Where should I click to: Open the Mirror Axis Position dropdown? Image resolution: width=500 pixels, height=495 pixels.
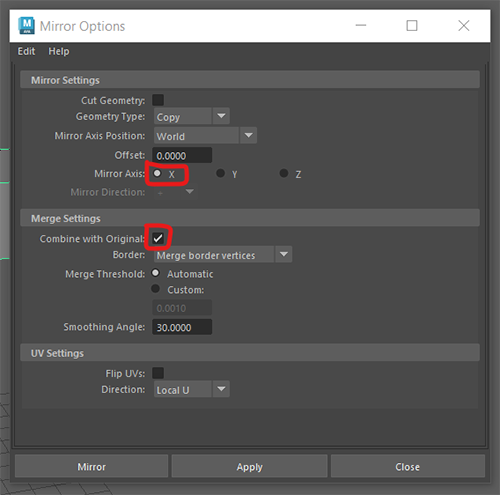coord(205,136)
